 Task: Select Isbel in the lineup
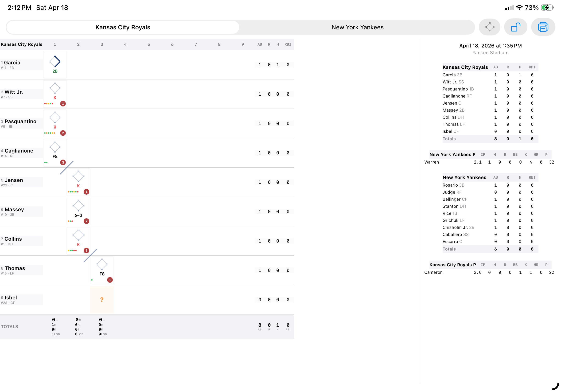point(22,299)
